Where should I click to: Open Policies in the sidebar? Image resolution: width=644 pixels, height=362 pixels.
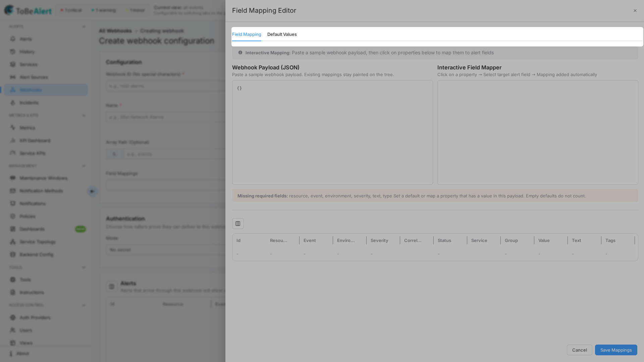click(46, 216)
